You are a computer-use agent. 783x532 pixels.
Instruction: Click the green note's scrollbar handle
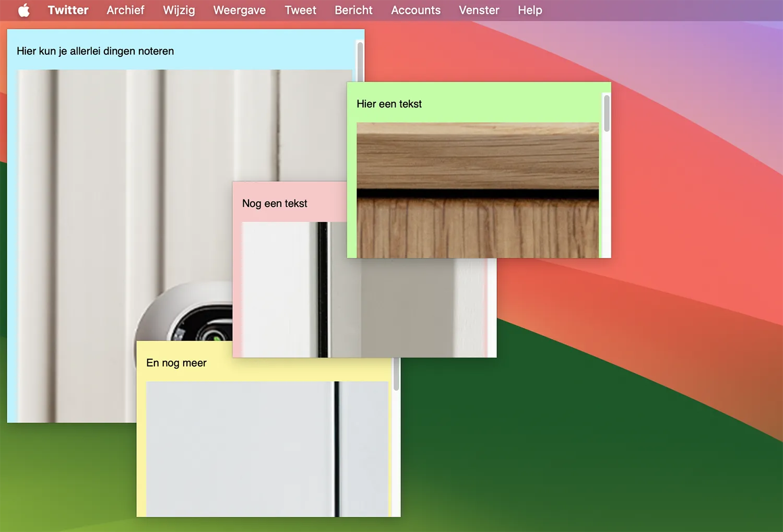[607, 113]
